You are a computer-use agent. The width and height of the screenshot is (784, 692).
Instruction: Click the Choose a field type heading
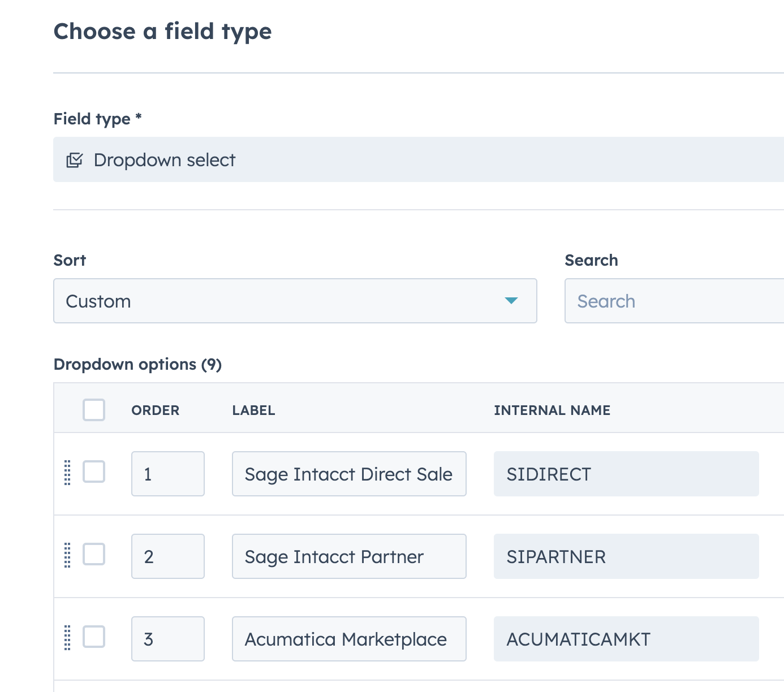(x=162, y=32)
